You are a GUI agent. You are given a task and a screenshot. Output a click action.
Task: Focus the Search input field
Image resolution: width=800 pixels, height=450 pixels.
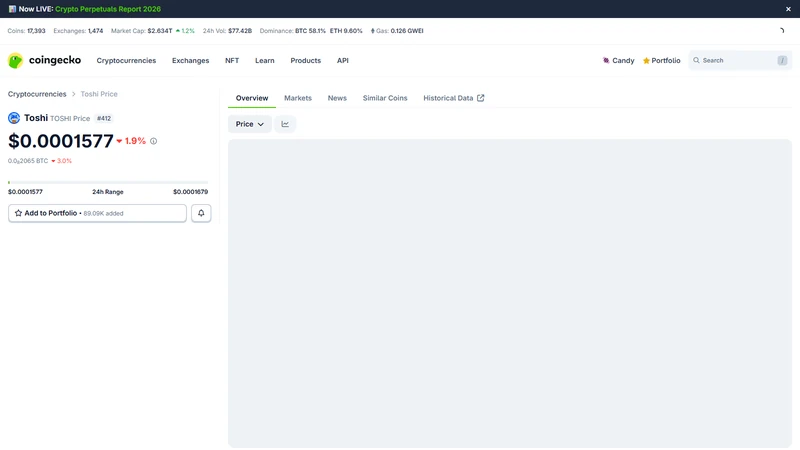(739, 60)
